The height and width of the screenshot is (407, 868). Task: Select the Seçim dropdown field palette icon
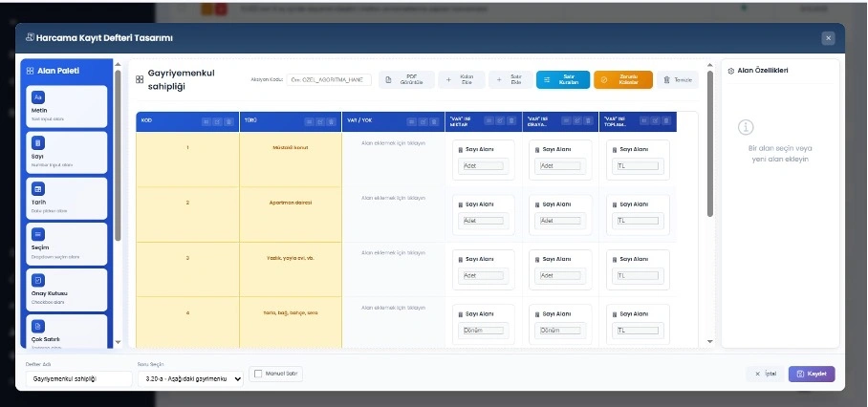coord(39,234)
